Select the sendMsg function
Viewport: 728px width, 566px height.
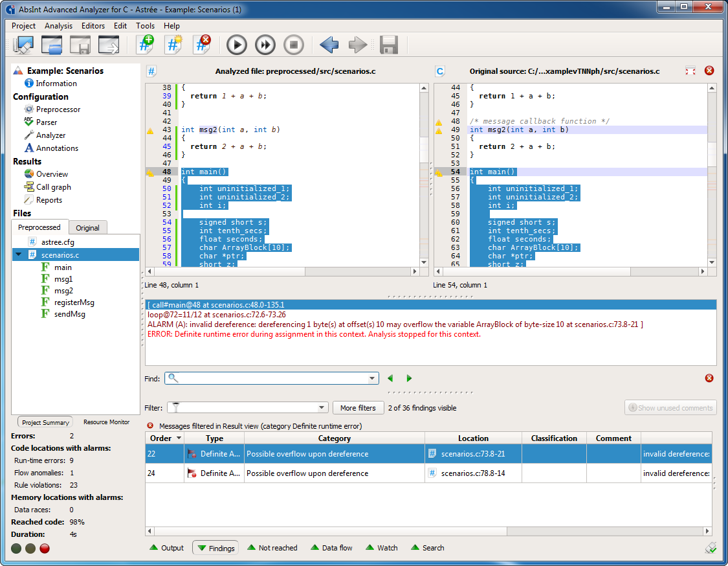coord(70,314)
